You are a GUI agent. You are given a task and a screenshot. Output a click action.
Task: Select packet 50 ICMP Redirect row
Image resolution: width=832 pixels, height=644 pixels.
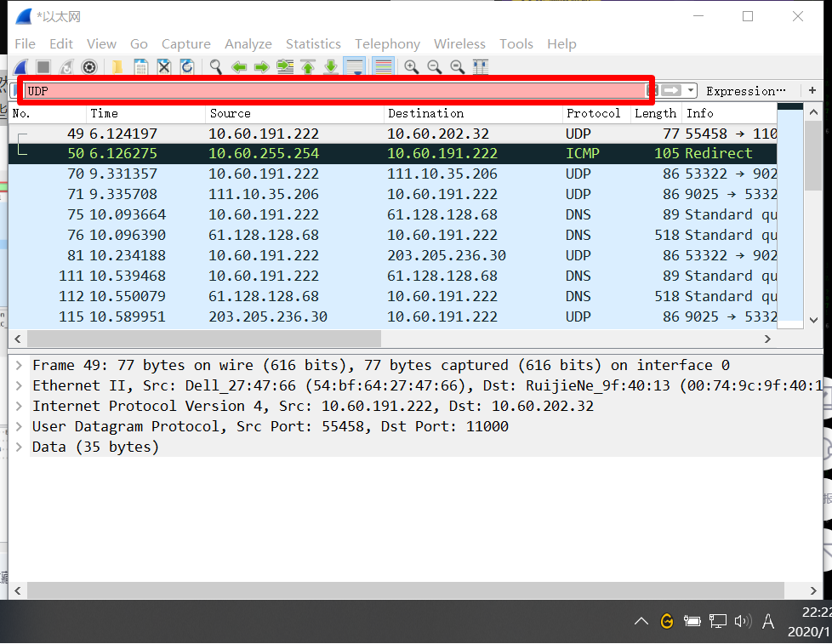pos(393,154)
